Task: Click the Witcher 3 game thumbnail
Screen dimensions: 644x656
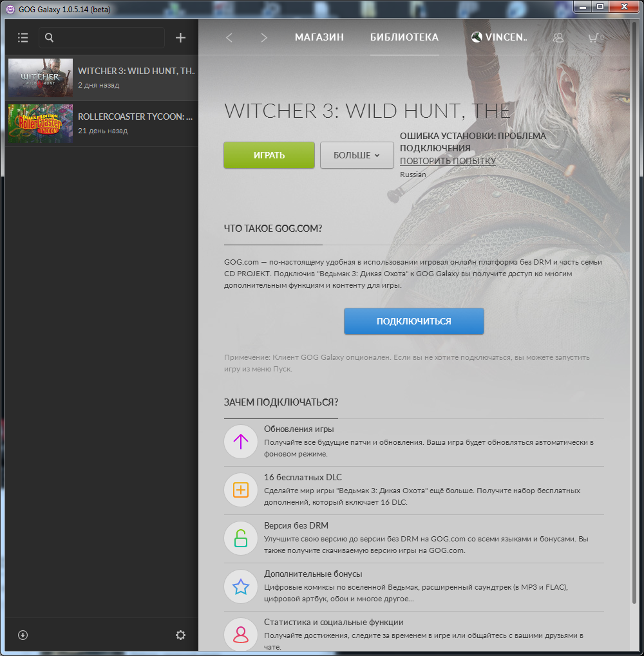Action: (41, 78)
